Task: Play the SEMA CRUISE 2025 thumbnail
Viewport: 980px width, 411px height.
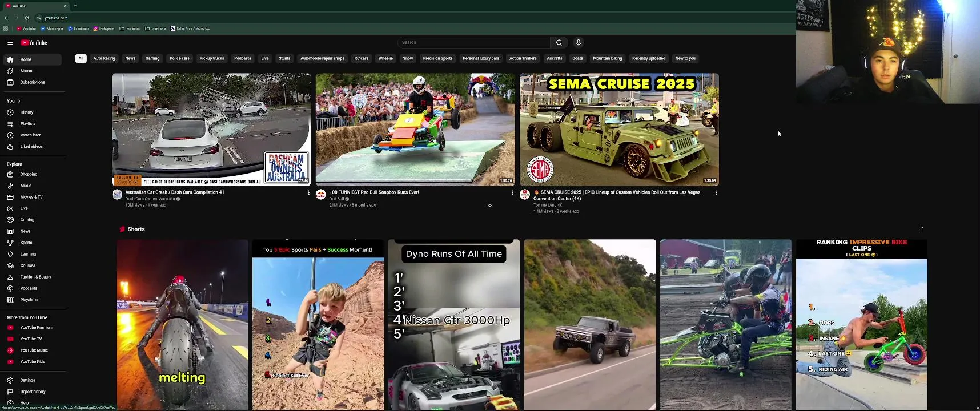Action: (x=619, y=129)
